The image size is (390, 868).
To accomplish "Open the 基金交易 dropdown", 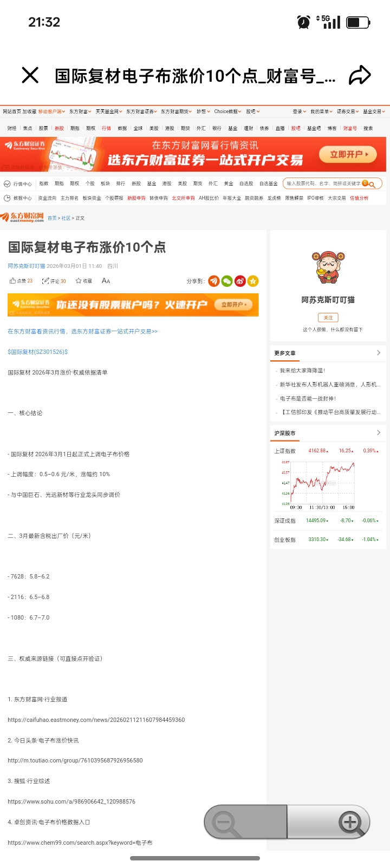I will [374, 111].
